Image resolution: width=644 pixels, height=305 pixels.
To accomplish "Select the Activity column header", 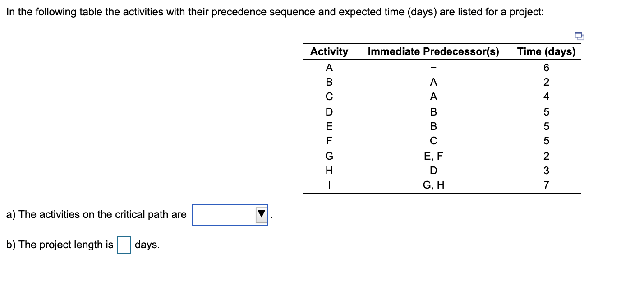I will pos(329,52).
